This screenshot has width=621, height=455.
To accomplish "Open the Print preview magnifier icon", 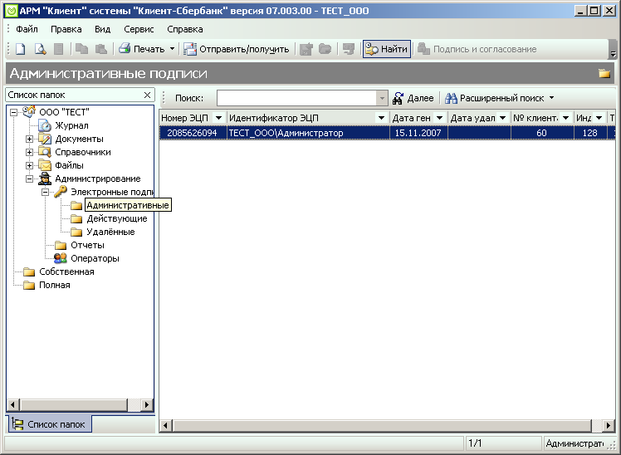I will coord(40,49).
